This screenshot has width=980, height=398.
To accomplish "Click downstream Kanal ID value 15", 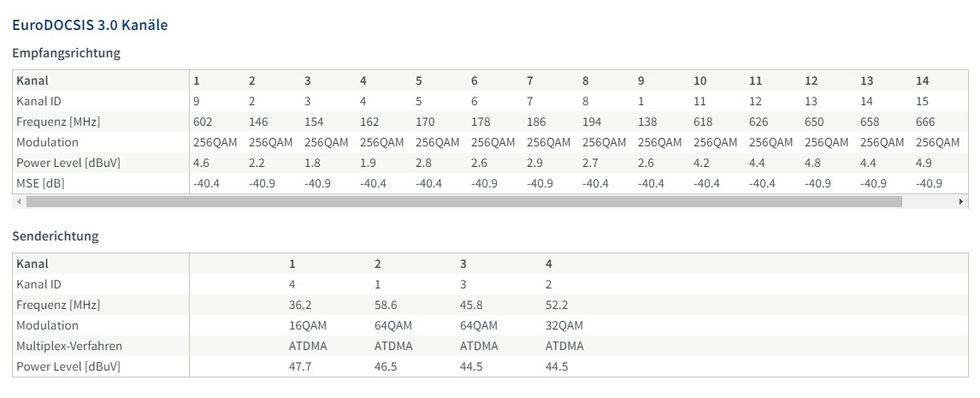I will [x=922, y=101].
